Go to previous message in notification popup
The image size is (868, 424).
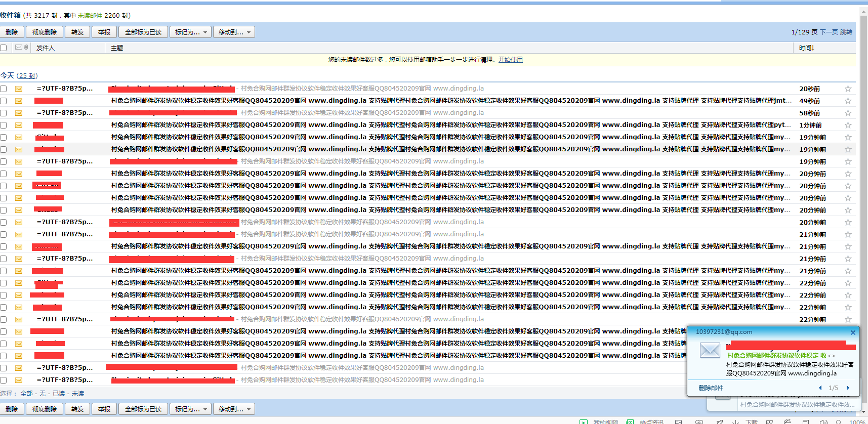(820, 388)
